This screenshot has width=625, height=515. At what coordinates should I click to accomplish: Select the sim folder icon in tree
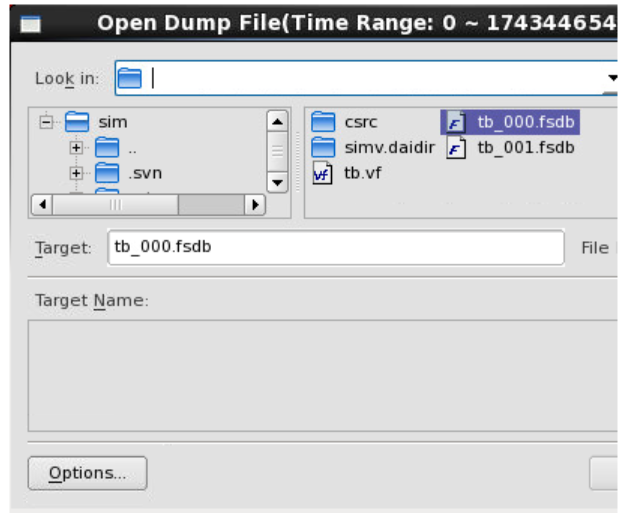(x=77, y=122)
